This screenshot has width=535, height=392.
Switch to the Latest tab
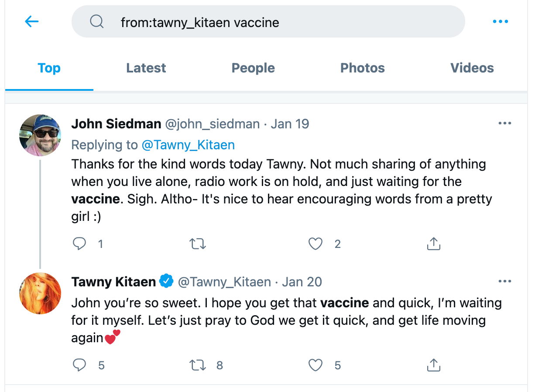pyautogui.click(x=146, y=68)
